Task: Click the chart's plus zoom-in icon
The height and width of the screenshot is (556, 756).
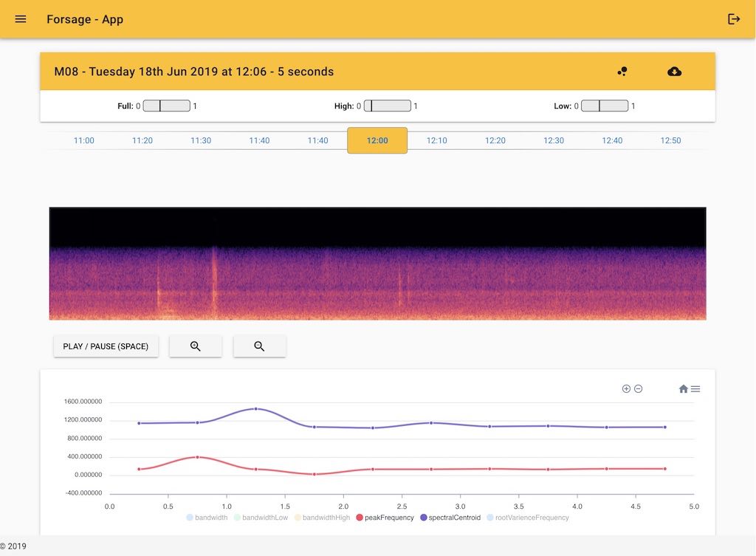Action: click(x=626, y=388)
